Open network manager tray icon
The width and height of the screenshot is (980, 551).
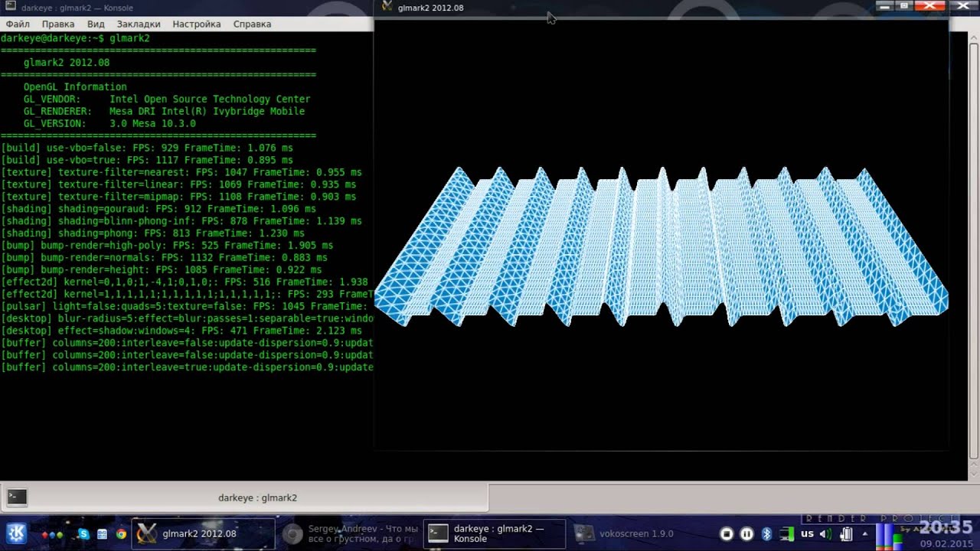pyautogui.click(x=786, y=534)
